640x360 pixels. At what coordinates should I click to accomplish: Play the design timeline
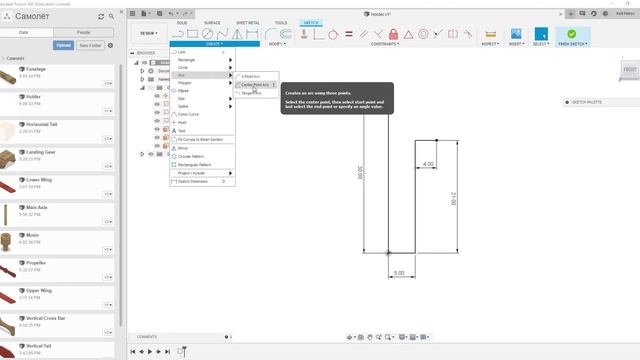coord(150,351)
